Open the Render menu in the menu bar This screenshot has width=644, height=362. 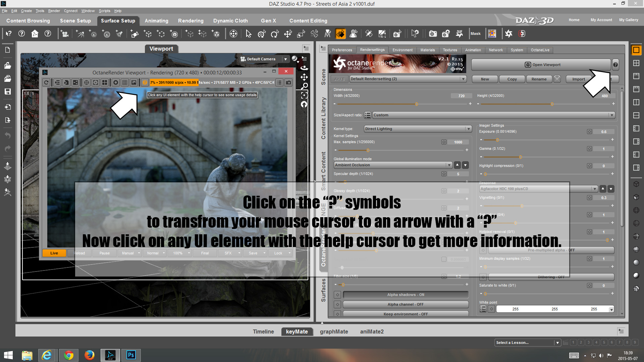pos(54,11)
